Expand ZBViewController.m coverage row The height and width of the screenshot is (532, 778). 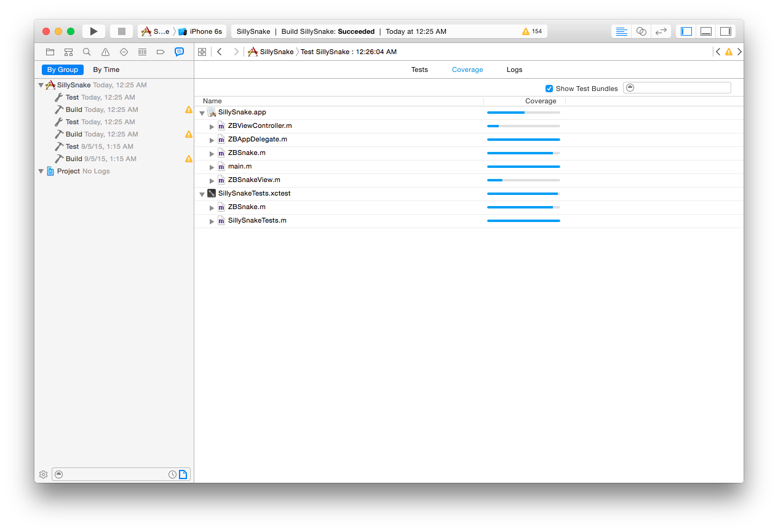click(212, 126)
